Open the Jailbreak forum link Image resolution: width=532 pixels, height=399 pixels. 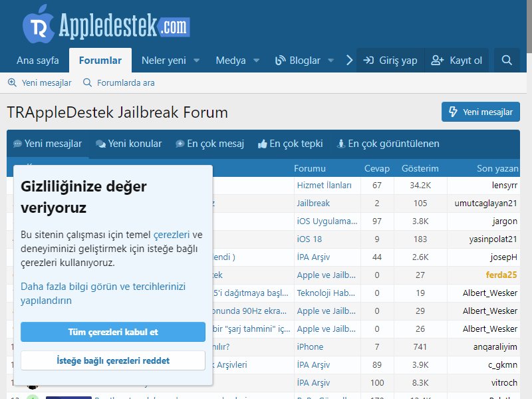pyautogui.click(x=313, y=203)
